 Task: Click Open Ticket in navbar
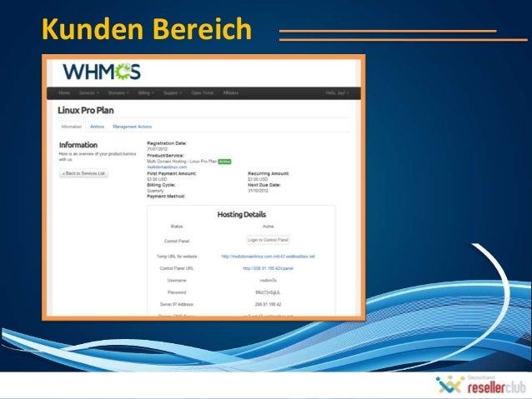[203, 93]
